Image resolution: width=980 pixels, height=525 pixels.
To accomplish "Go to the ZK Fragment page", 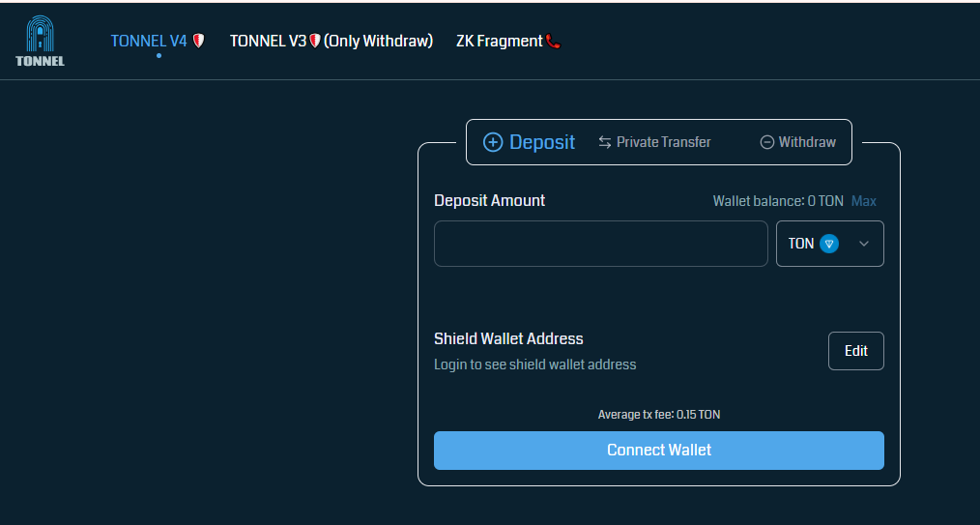I will [x=500, y=42].
